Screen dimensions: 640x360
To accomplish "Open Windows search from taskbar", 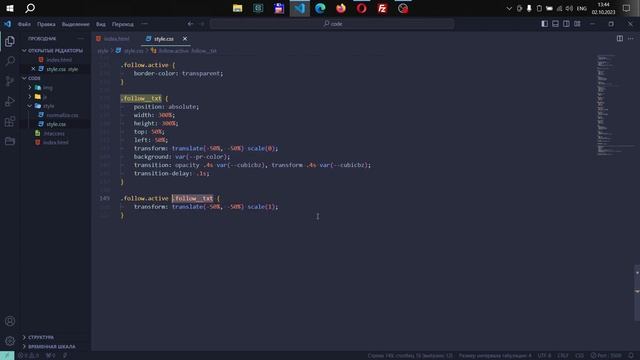I will (30, 8).
